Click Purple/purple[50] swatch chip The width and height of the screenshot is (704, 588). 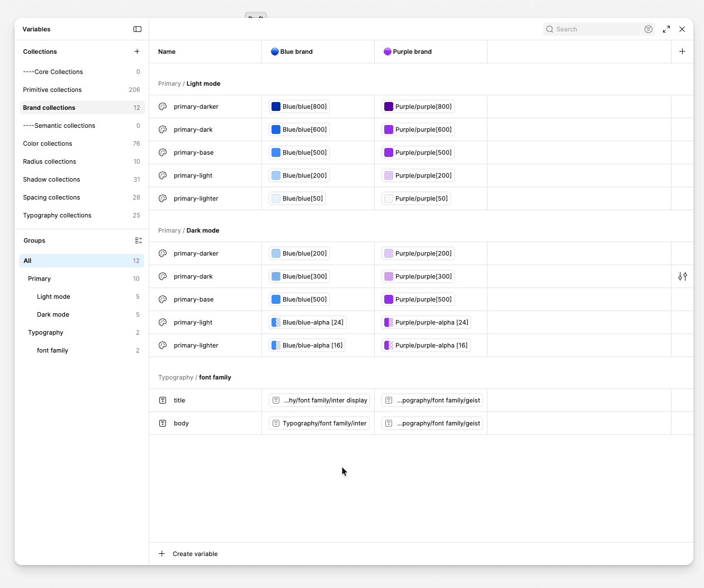coord(416,198)
